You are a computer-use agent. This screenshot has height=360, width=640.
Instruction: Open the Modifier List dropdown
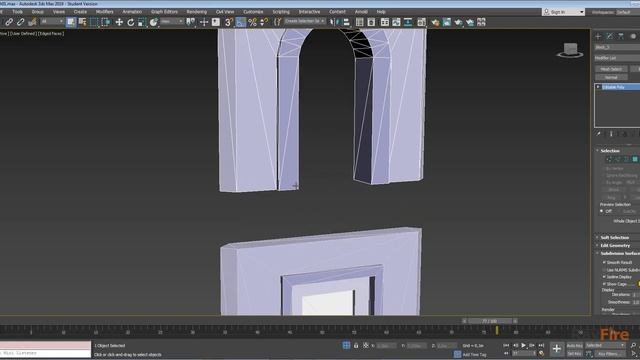(617, 58)
